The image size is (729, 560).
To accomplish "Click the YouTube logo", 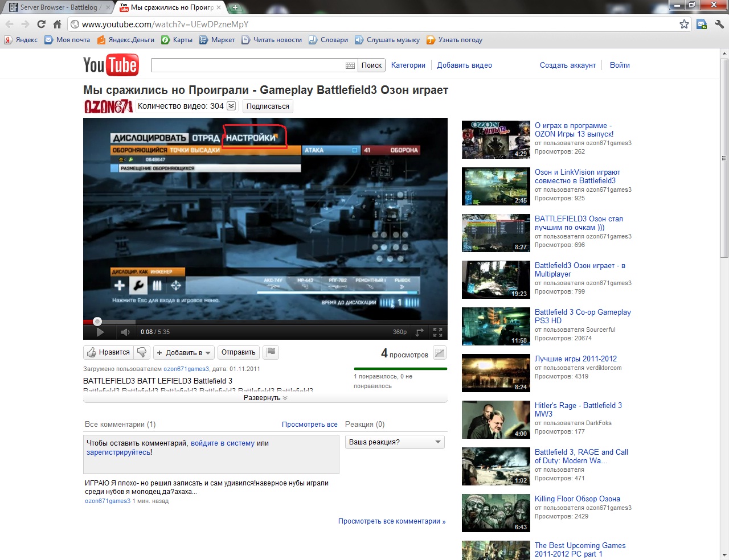I will [110, 65].
